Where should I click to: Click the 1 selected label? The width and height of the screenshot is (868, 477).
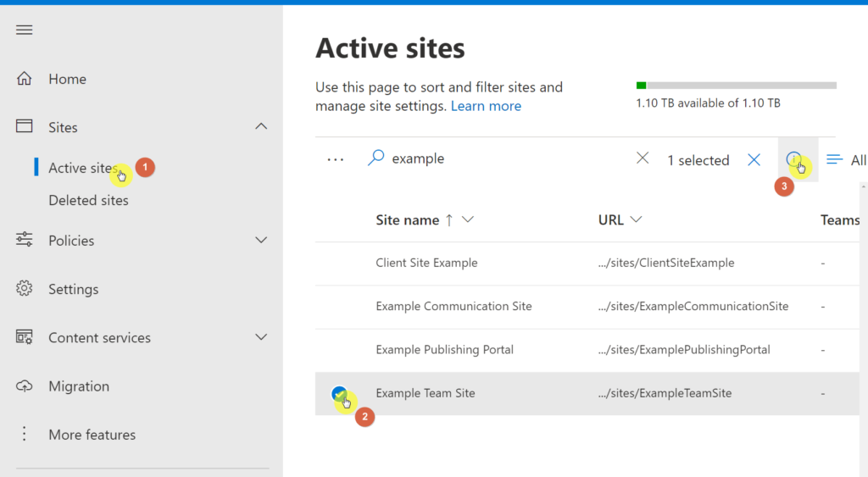[x=698, y=160]
